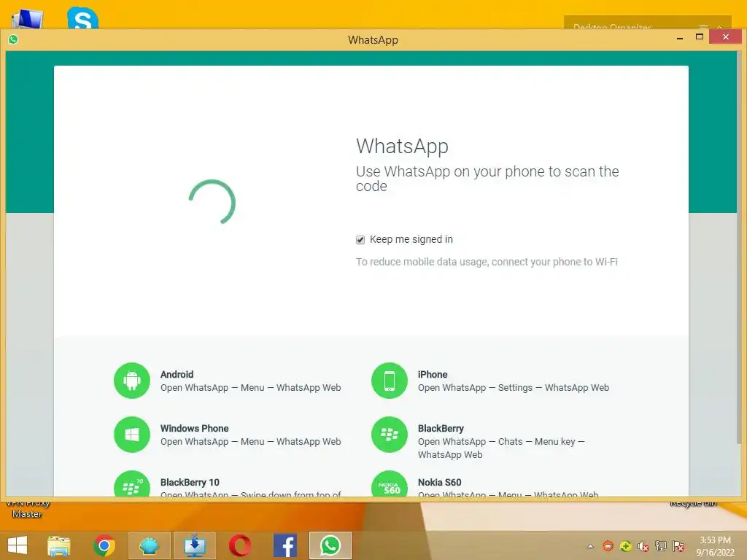Click the 'Open WhatsApp — Settings — WhatsApp Web' text
The height and width of the screenshot is (560, 747).
point(514,388)
